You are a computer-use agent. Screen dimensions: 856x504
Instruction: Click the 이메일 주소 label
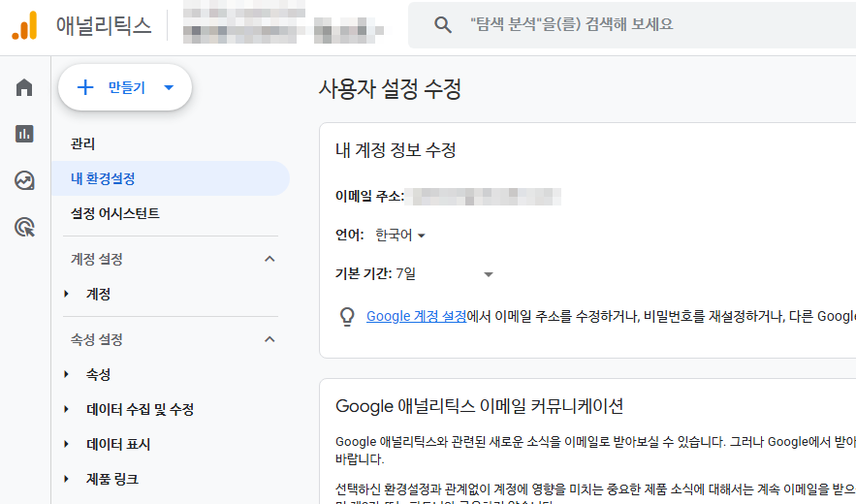pyautogui.click(x=369, y=196)
